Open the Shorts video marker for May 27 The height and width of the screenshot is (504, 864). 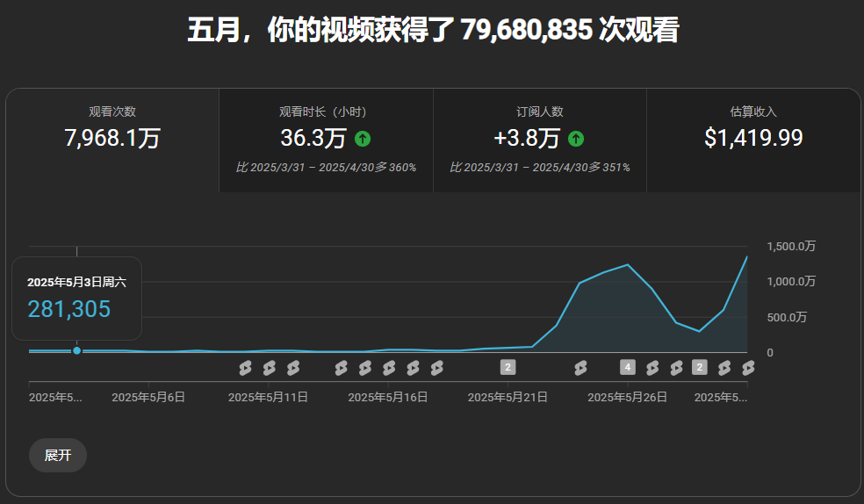[x=652, y=367]
